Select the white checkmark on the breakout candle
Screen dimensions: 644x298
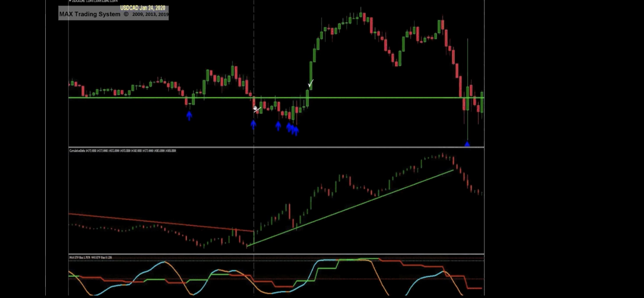pyautogui.click(x=311, y=83)
